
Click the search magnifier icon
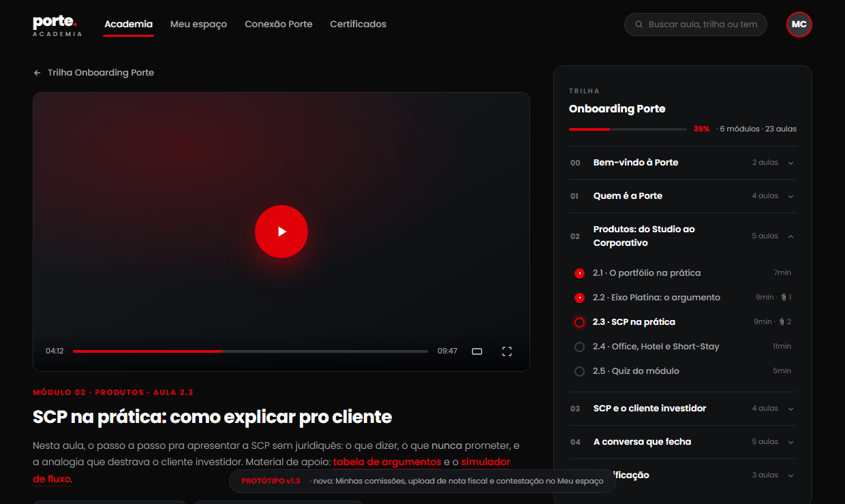(x=639, y=25)
